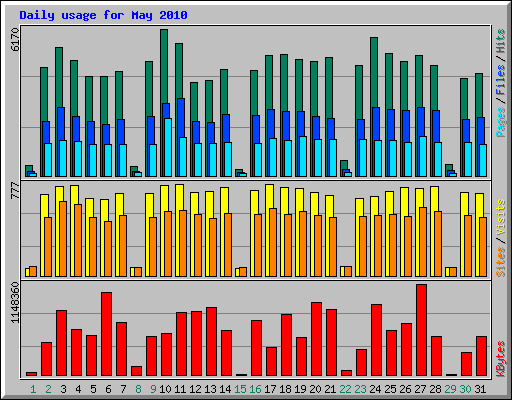This screenshot has width=512, height=400.
Task: Click day 2 on the x-axis
Action: [x=48, y=389]
